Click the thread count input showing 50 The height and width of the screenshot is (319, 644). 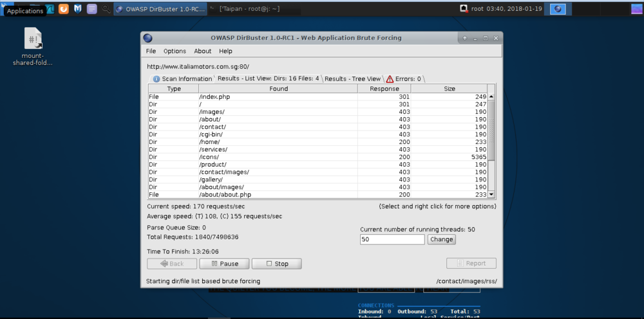tap(392, 239)
